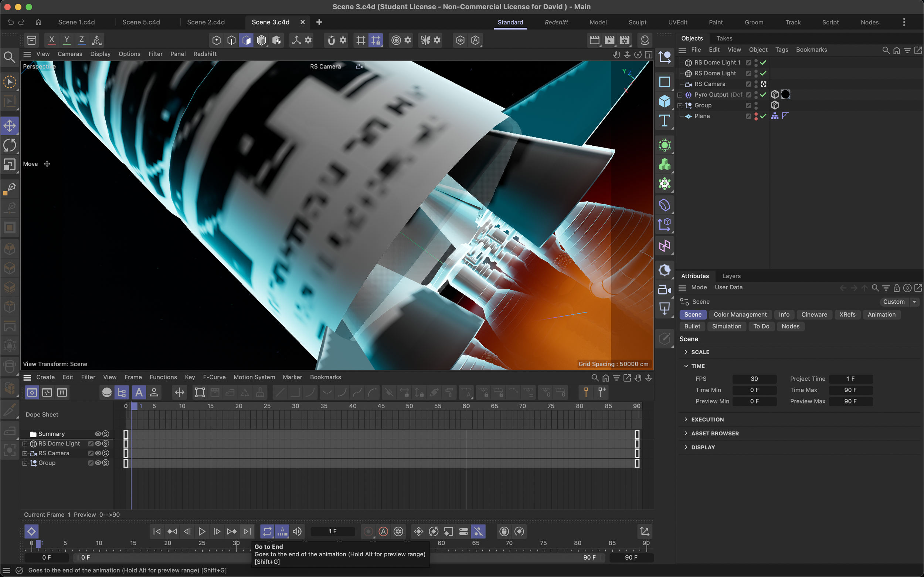
Task: Expand the SCALE section
Action: [686, 352]
